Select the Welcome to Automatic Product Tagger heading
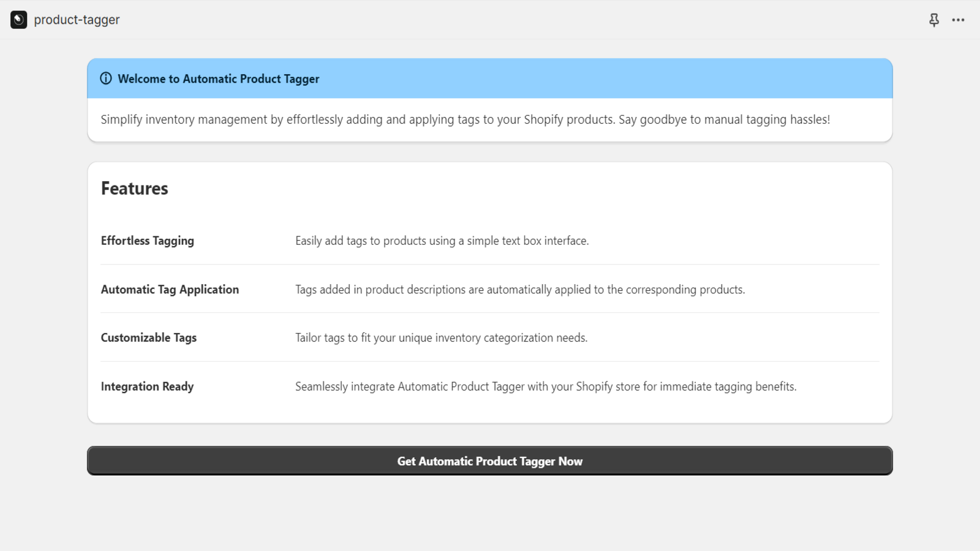The image size is (980, 551). coord(218,79)
